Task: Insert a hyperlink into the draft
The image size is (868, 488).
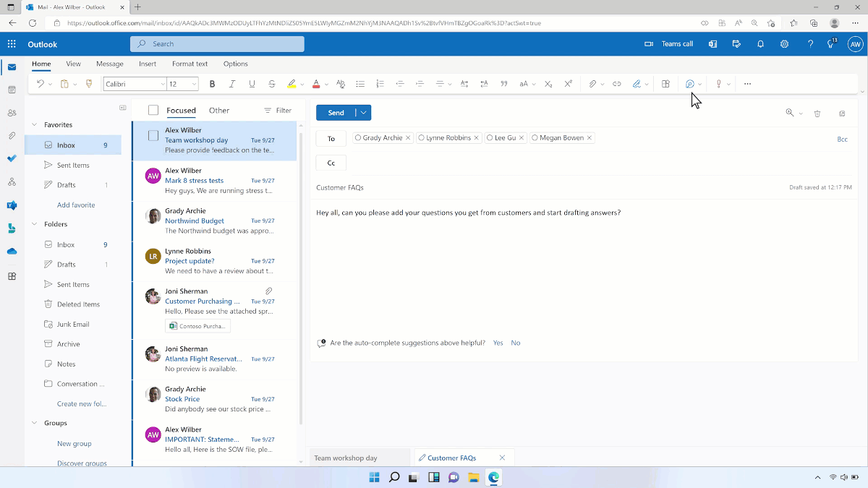Action: click(x=616, y=83)
